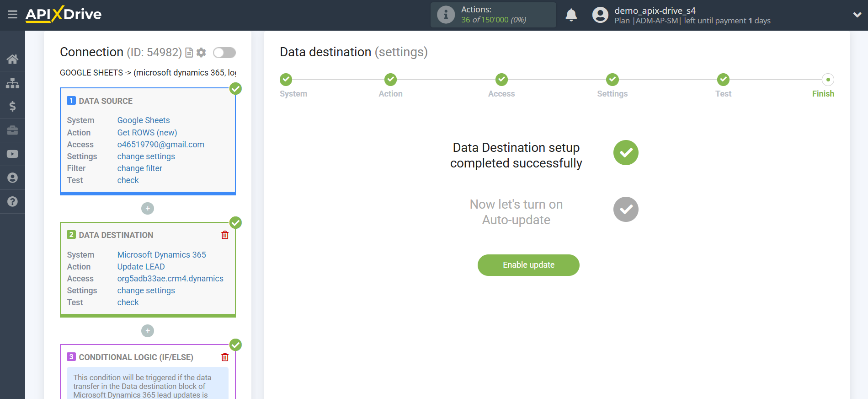Add block after Data Destination plus icon
This screenshot has width=868, height=399.
coord(148,331)
